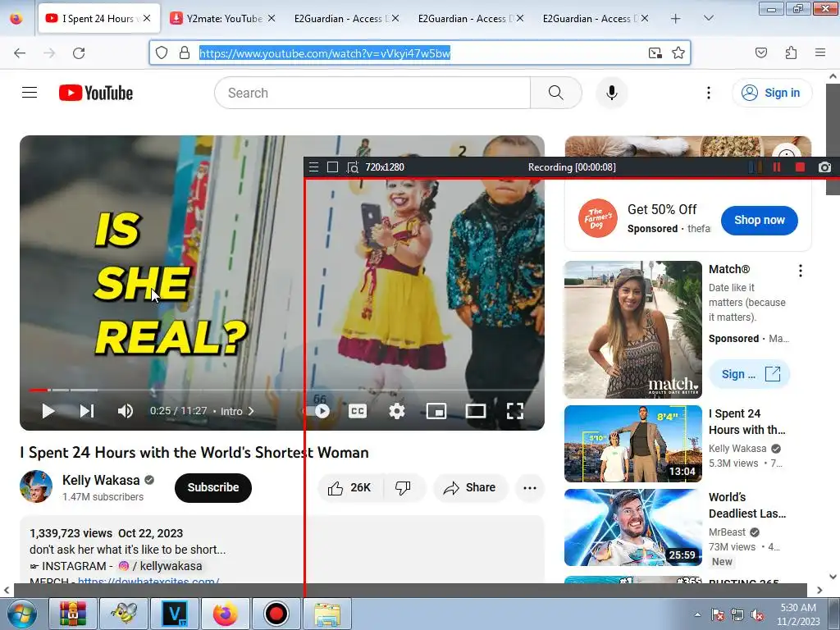Reload the current page
840x630 pixels.
click(x=79, y=53)
